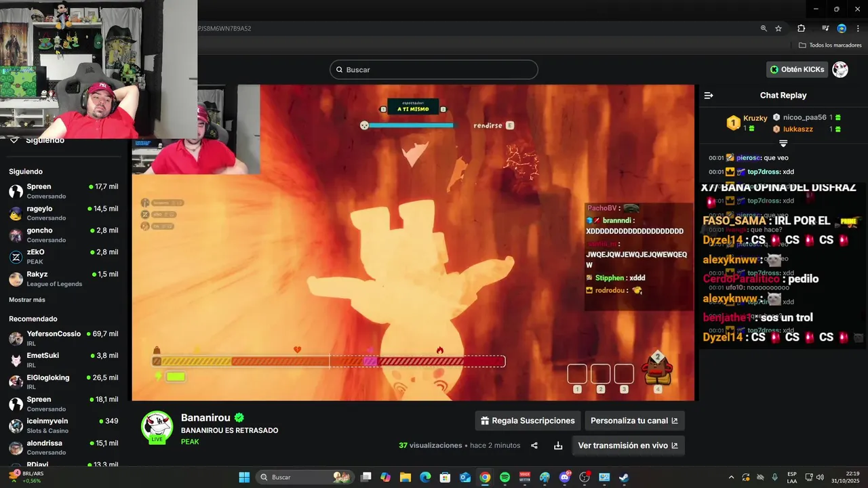Collapse the chat with the arrow icon

[709, 96]
